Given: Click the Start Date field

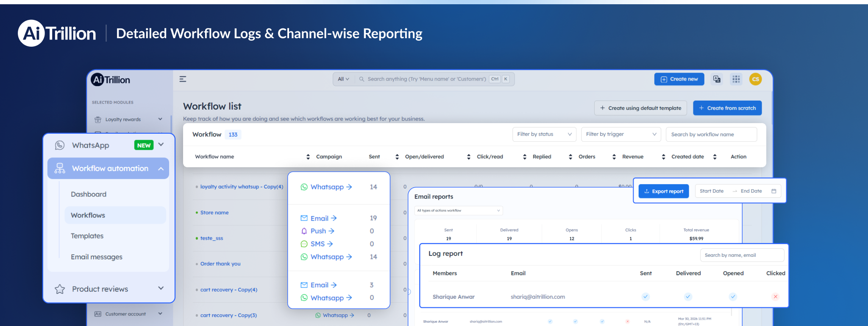Looking at the screenshot, I should click(x=712, y=191).
